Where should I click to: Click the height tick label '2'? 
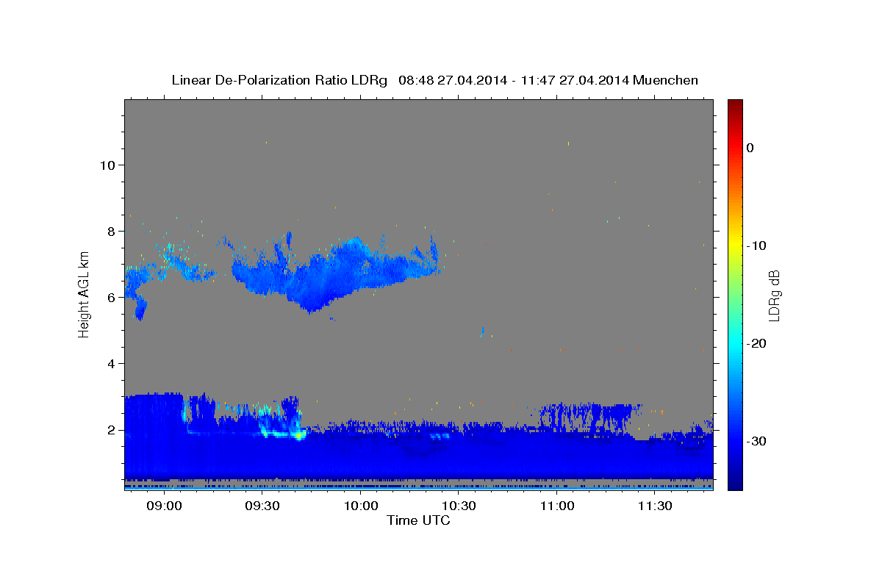pyautogui.click(x=111, y=430)
